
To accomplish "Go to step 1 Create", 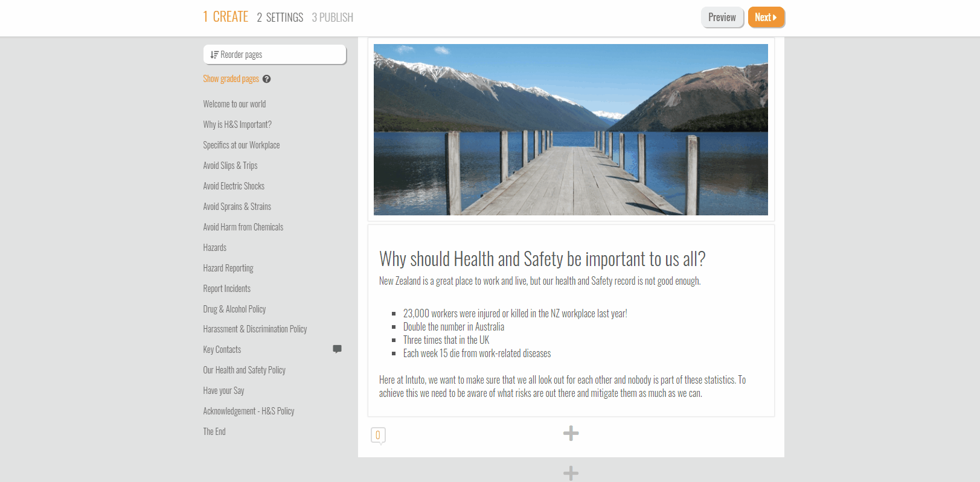I will pyautogui.click(x=225, y=17).
